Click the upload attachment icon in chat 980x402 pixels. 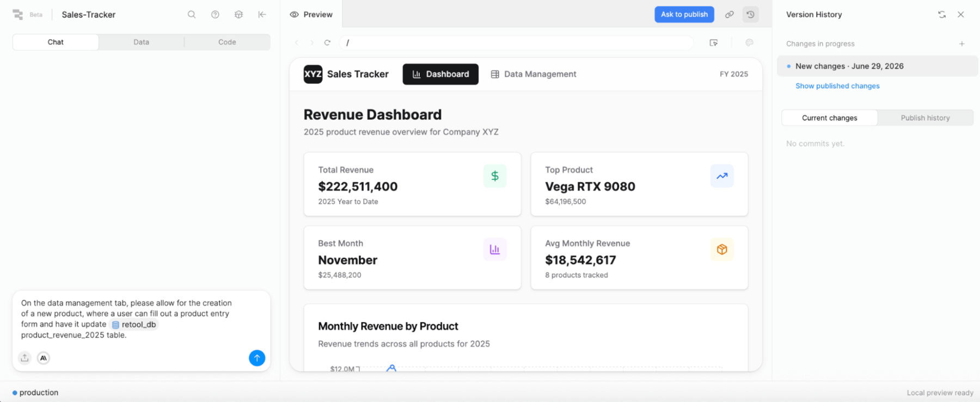pyautogui.click(x=24, y=358)
